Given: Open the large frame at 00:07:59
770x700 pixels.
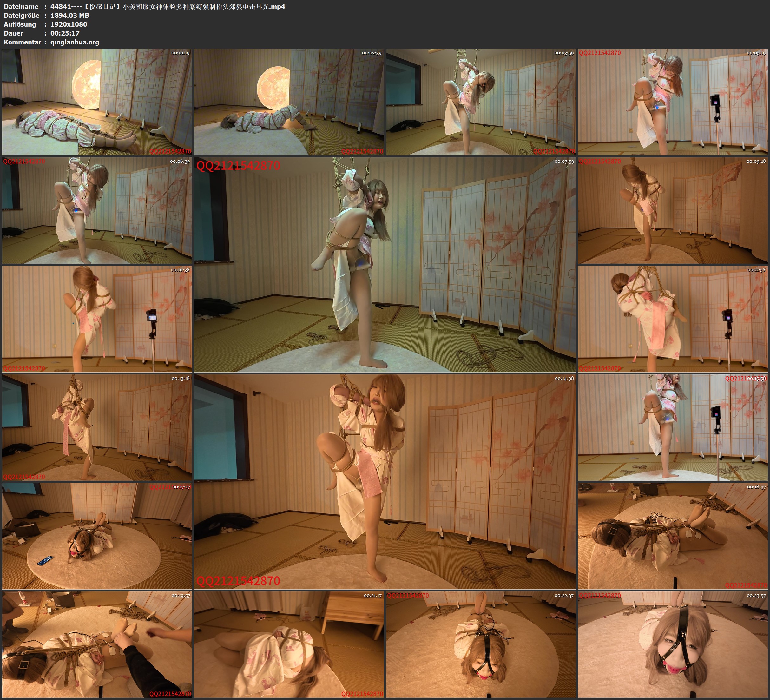Looking at the screenshot, I should 385,264.
